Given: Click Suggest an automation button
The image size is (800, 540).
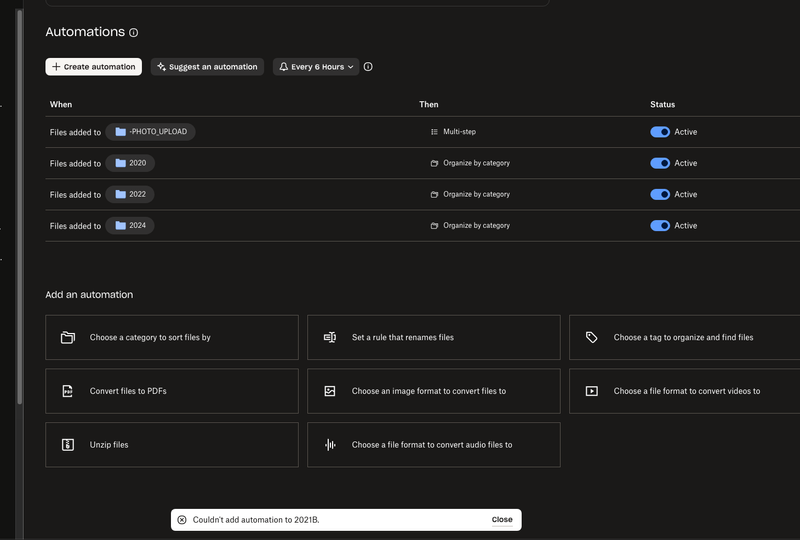Looking at the screenshot, I should point(207,67).
